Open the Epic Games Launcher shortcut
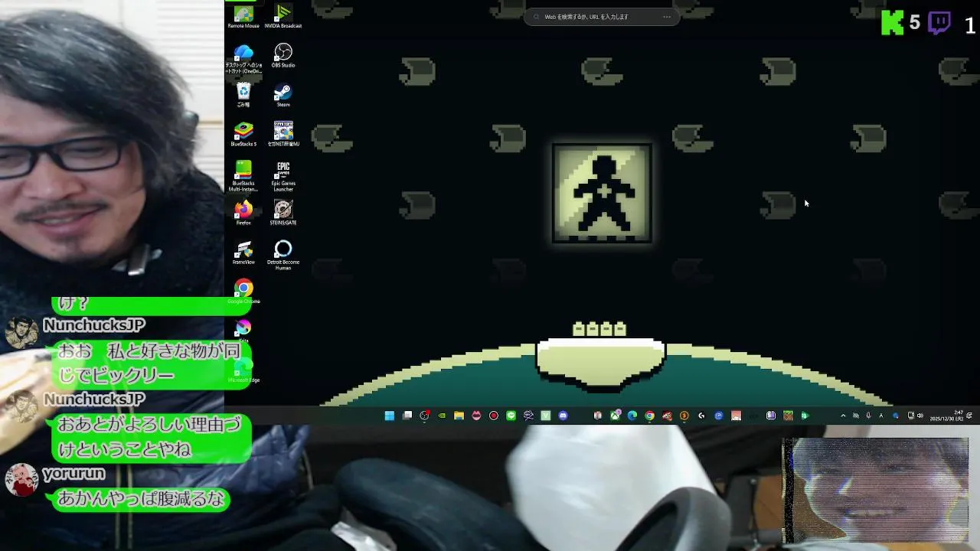Screen dimensions: 980x551 pyautogui.click(x=283, y=175)
